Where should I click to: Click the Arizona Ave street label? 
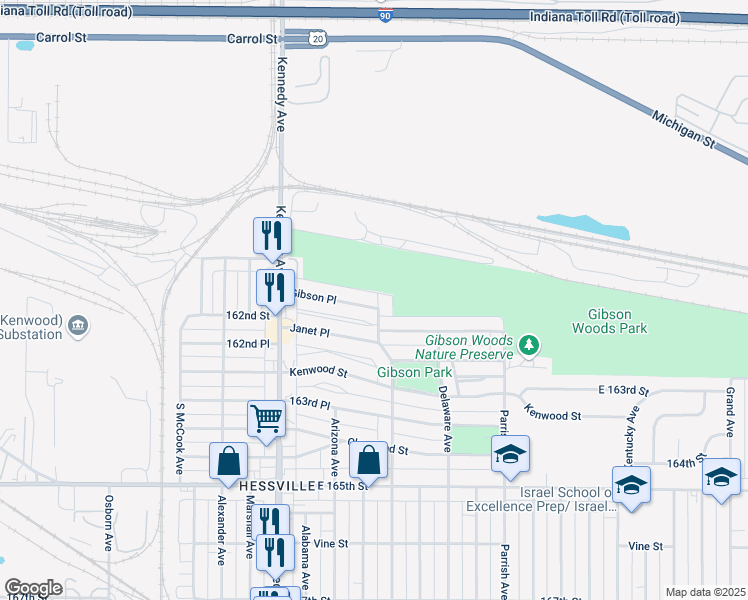tap(335, 447)
